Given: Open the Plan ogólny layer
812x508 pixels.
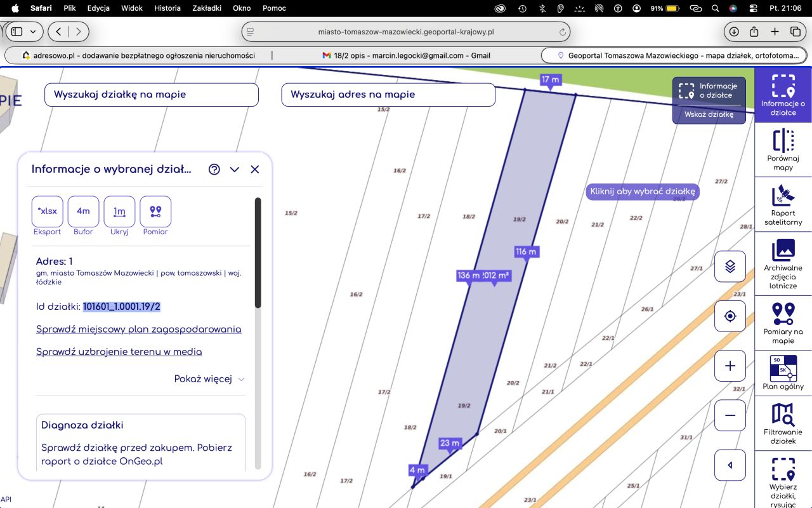Looking at the screenshot, I should pyautogui.click(x=783, y=373).
